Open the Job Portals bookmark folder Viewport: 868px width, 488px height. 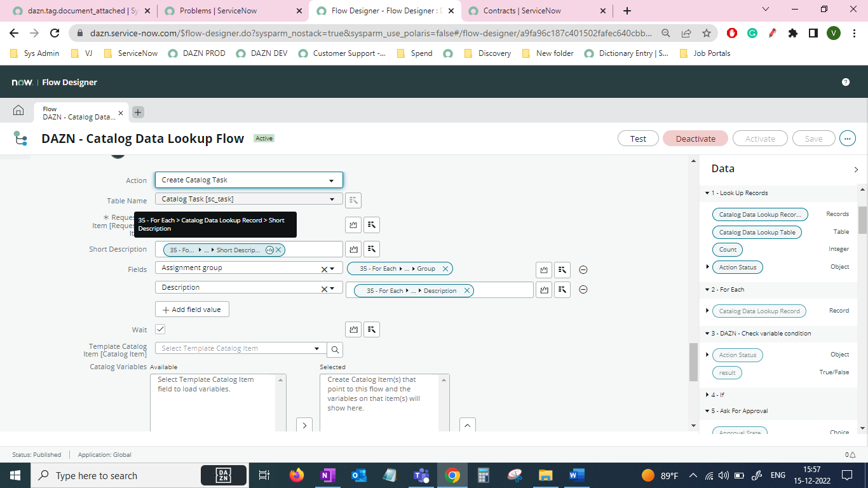tap(705, 53)
